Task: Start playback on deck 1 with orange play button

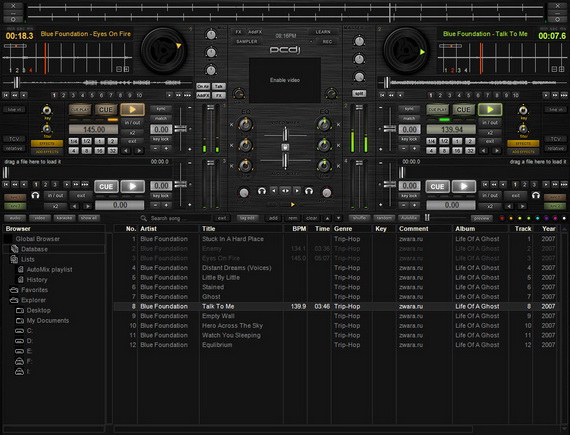Action: [132, 109]
